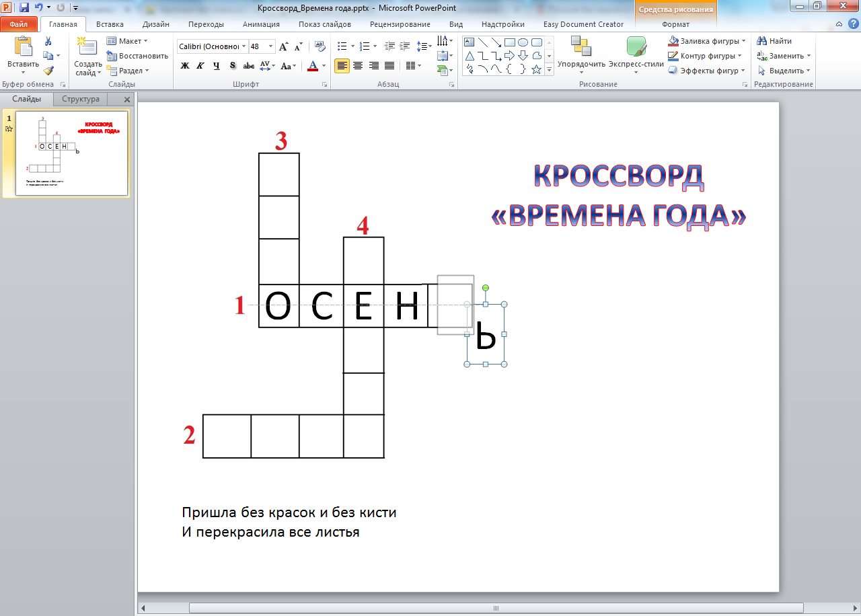Save the presentation from quick access toolbar
The height and width of the screenshot is (616, 861).
pos(24,7)
